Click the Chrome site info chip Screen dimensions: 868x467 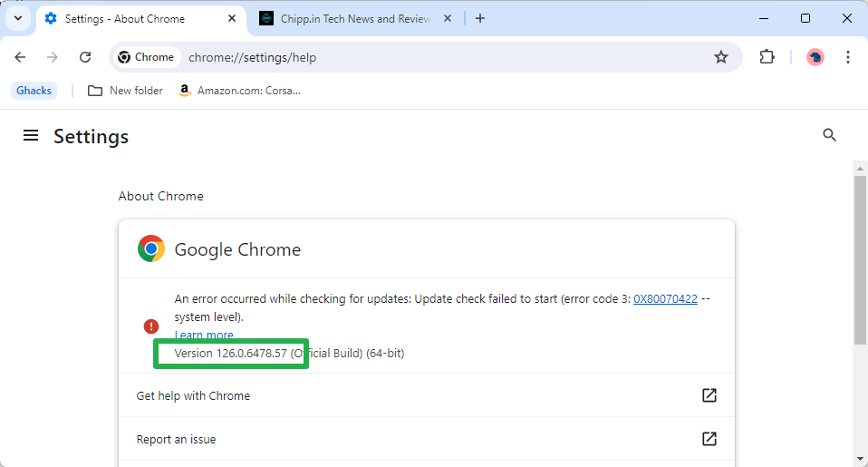pyautogui.click(x=146, y=57)
